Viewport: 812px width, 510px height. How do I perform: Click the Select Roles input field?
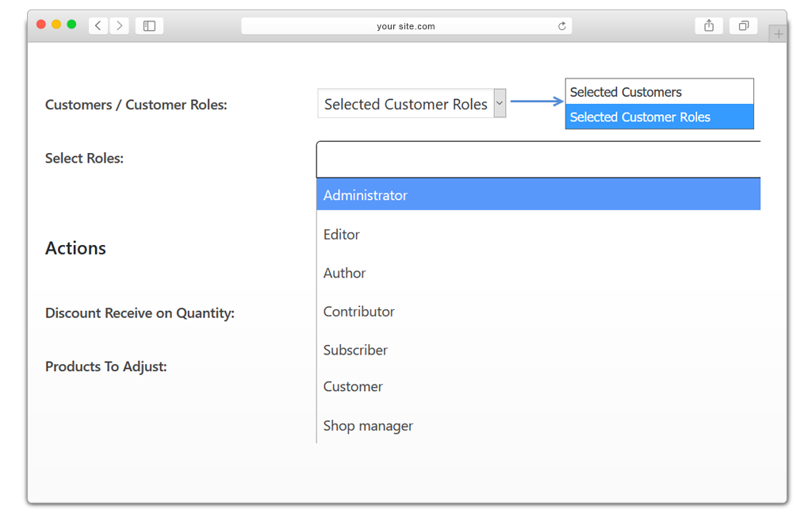tap(538, 159)
